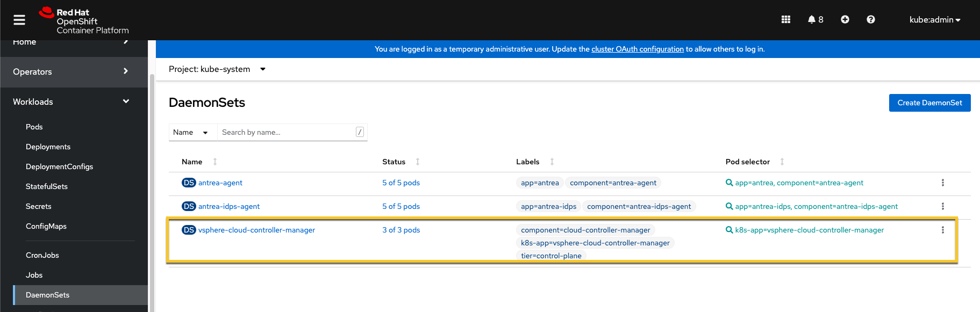980x312 pixels.
Task: Click pod selector for antrea-idps-agent row
Action: coord(812,206)
